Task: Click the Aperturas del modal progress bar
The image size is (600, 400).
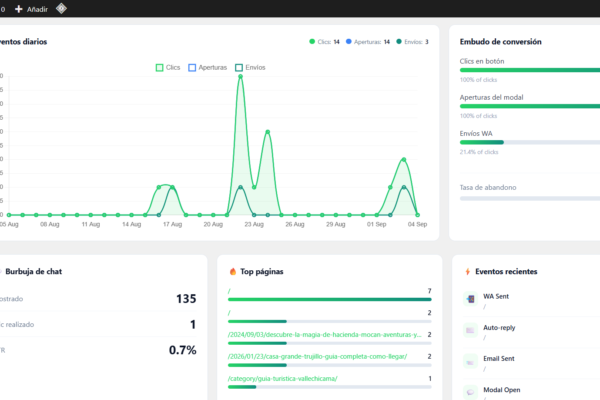Action: (x=530, y=106)
